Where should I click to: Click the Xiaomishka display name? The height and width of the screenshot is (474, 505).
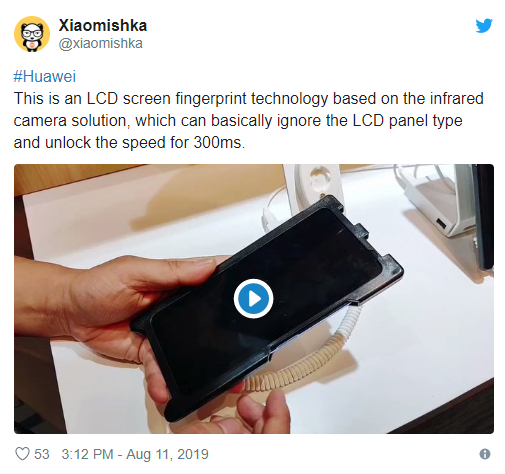coord(103,26)
